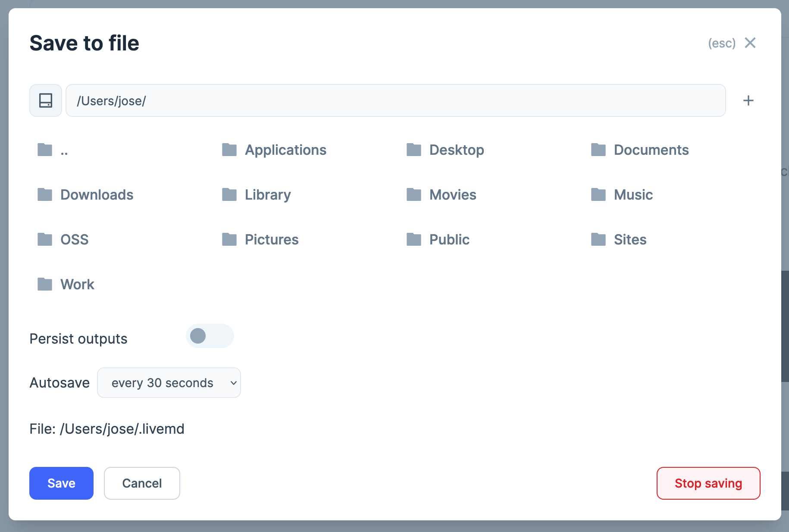This screenshot has width=789, height=532.
Task: Open the Public folder
Action: [449, 240]
